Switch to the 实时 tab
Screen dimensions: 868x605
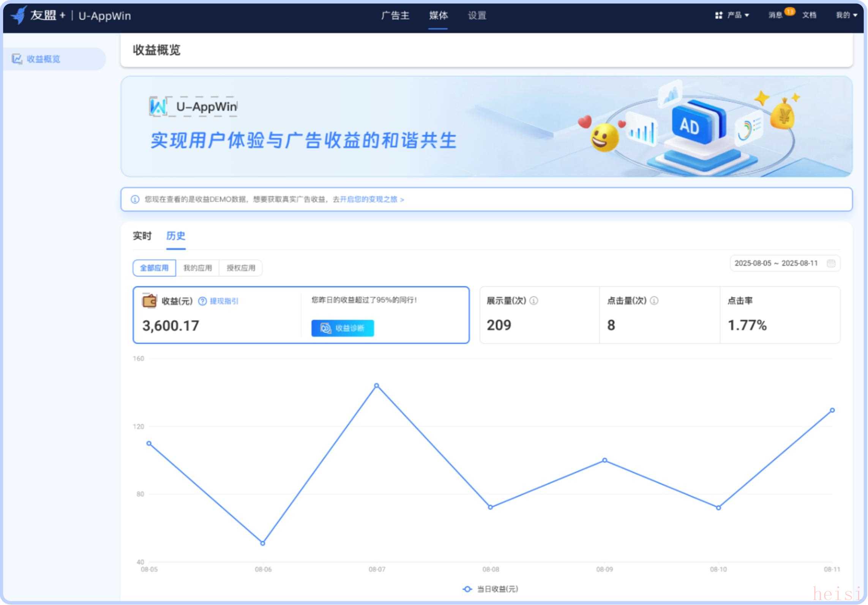pyautogui.click(x=142, y=236)
